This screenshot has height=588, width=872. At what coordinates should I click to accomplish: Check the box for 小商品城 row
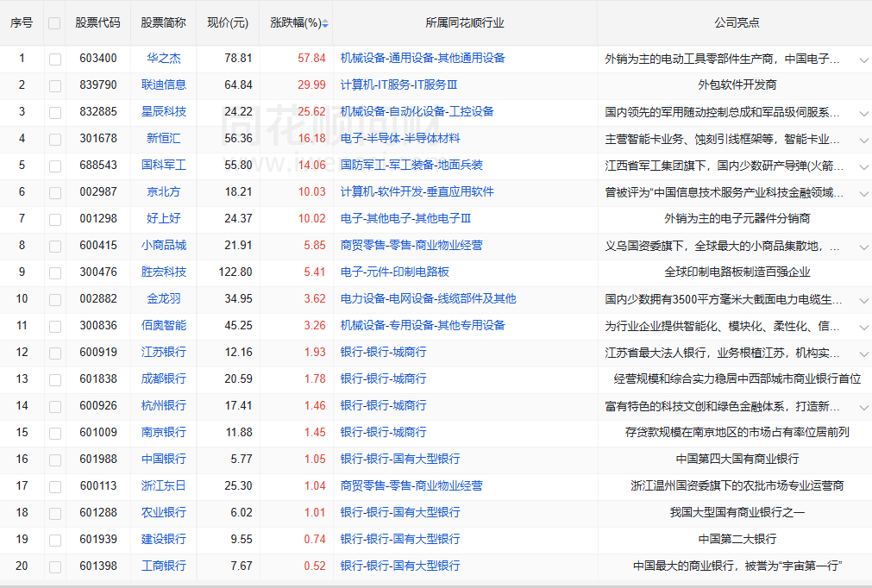[55, 246]
